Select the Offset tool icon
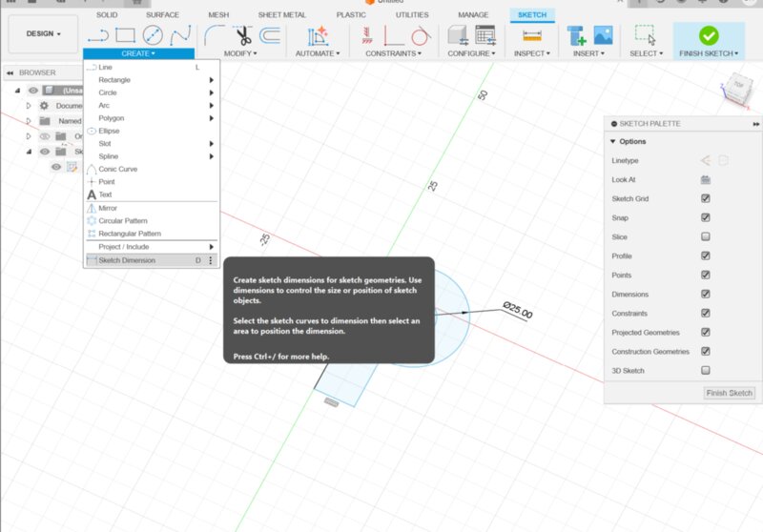The image size is (763, 532). coord(270,35)
